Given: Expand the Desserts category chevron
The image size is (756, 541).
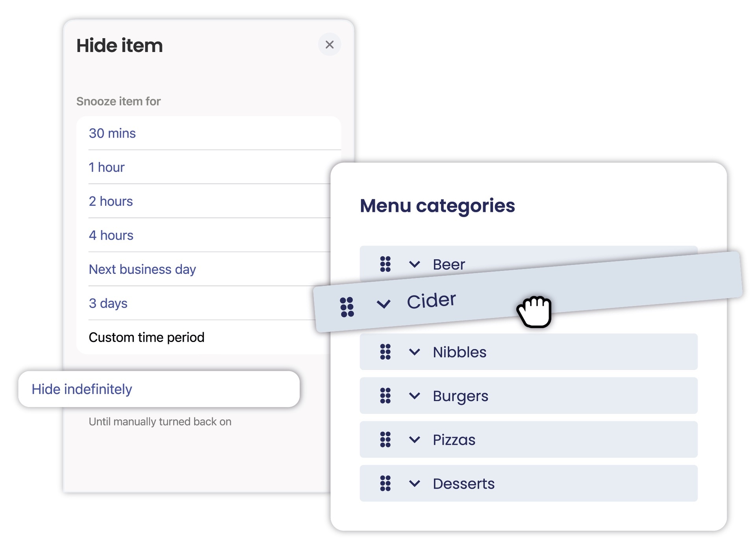Looking at the screenshot, I should coord(414,483).
